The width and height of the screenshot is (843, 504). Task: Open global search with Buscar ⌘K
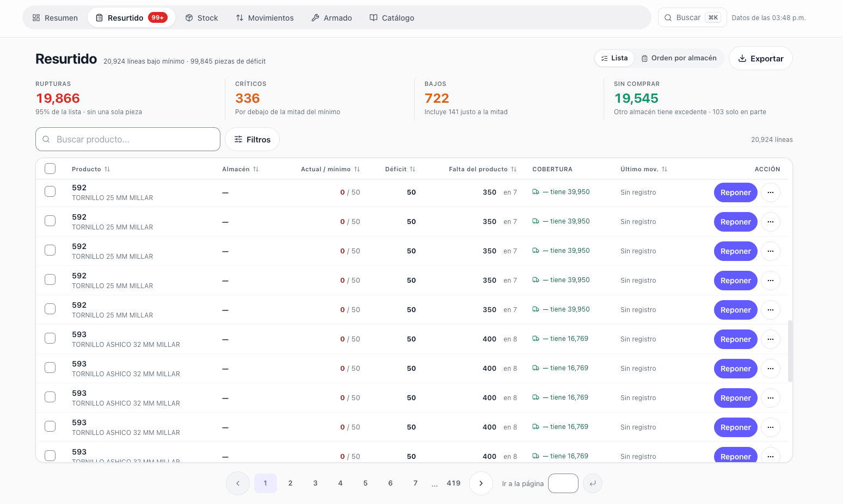coord(692,17)
